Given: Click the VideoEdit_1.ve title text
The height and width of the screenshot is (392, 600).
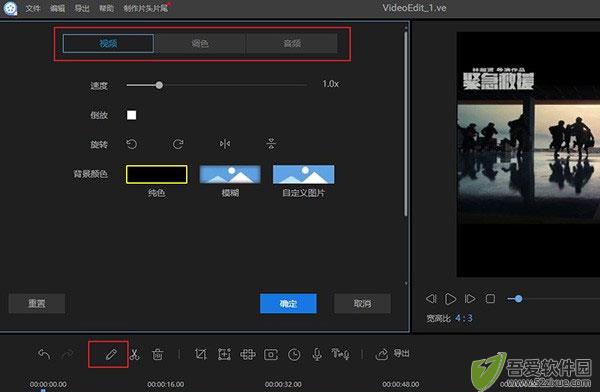Looking at the screenshot, I should pyautogui.click(x=414, y=8).
